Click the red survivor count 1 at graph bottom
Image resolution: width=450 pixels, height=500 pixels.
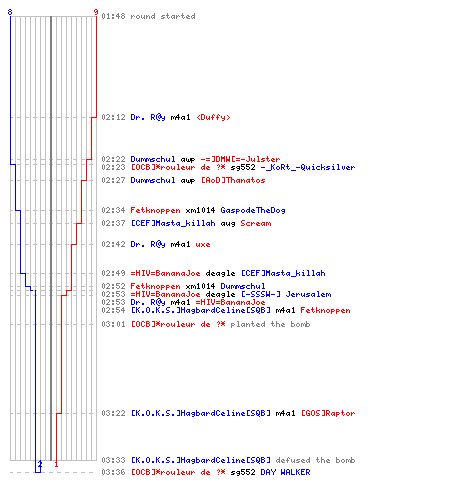click(x=56, y=464)
